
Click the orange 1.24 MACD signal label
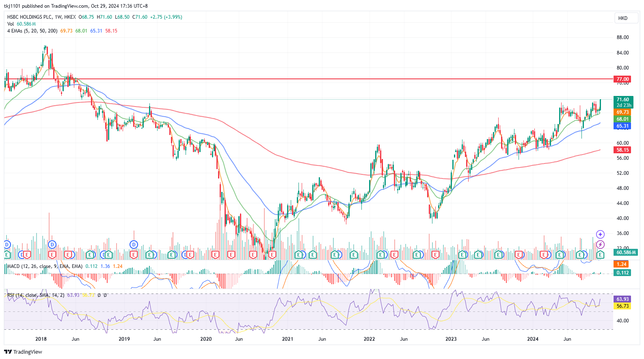622,264
